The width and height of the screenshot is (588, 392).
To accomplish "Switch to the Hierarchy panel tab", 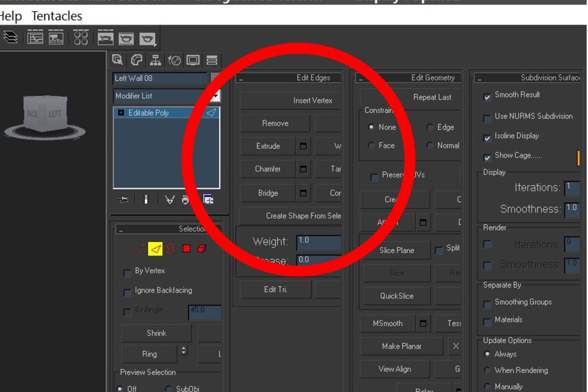I will tap(155, 60).
